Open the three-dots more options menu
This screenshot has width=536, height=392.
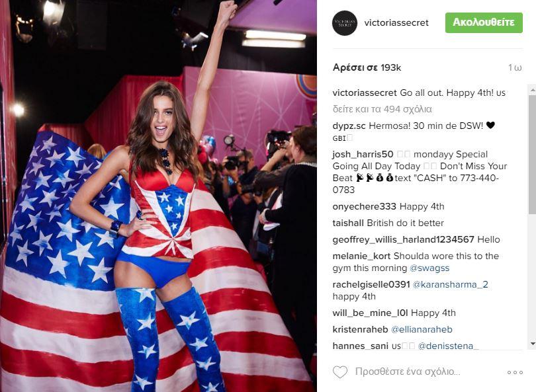coord(515,372)
